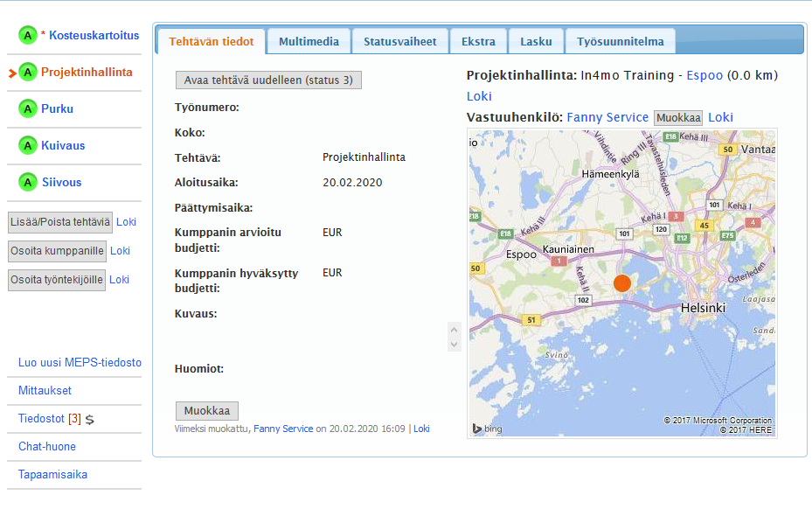
Task: Click the orange location marker on map
Action: [x=621, y=283]
